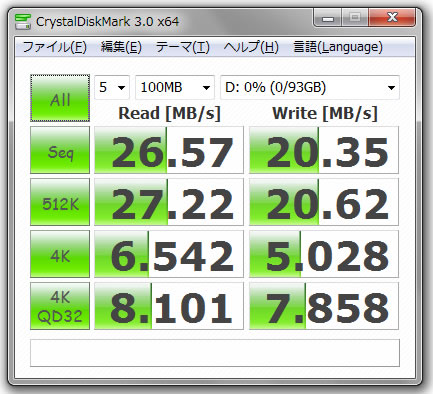This screenshot has height=394, width=433.
Task: Run all benchmarks with the All button
Action: pos(60,98)
